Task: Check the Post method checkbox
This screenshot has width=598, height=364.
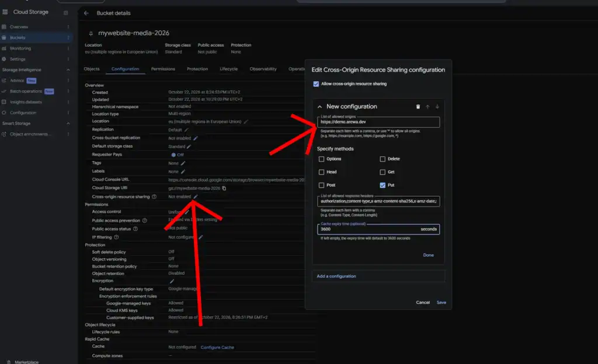Action: [x=322, y=185]
